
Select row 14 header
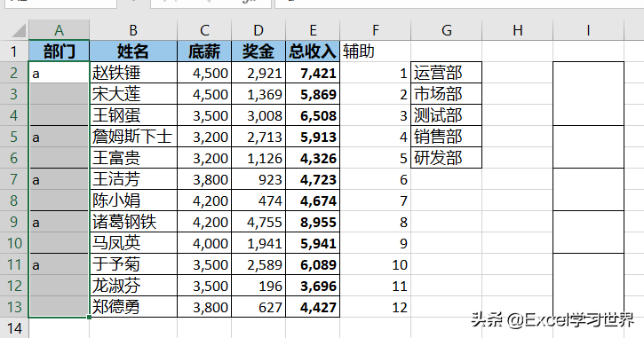pos(14,328)
